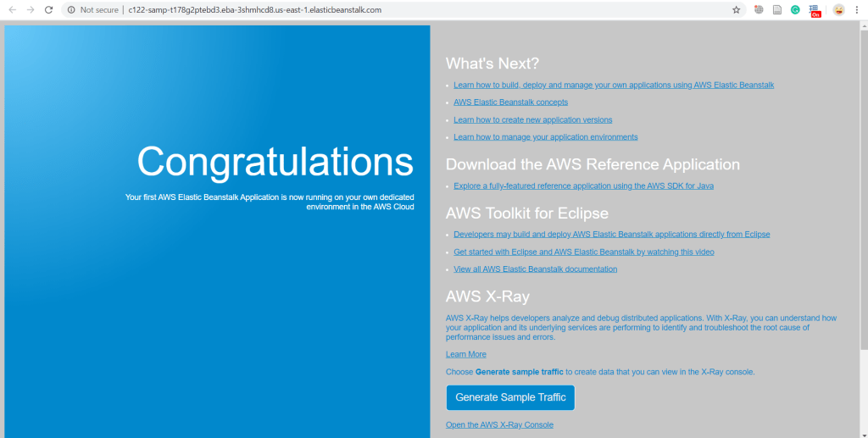Screen dimensions: 868x438
Task: Click the address bar URL
Action: pos(254,10)
